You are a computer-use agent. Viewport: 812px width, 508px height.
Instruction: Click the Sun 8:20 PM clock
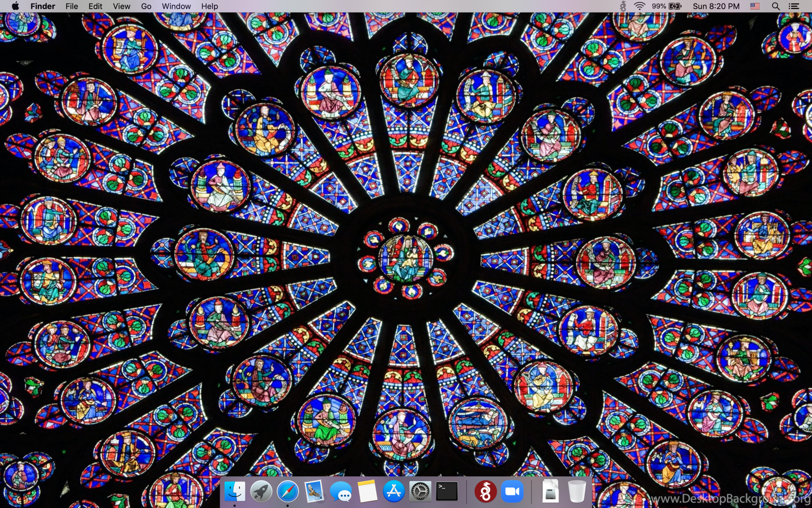(716, 6)
